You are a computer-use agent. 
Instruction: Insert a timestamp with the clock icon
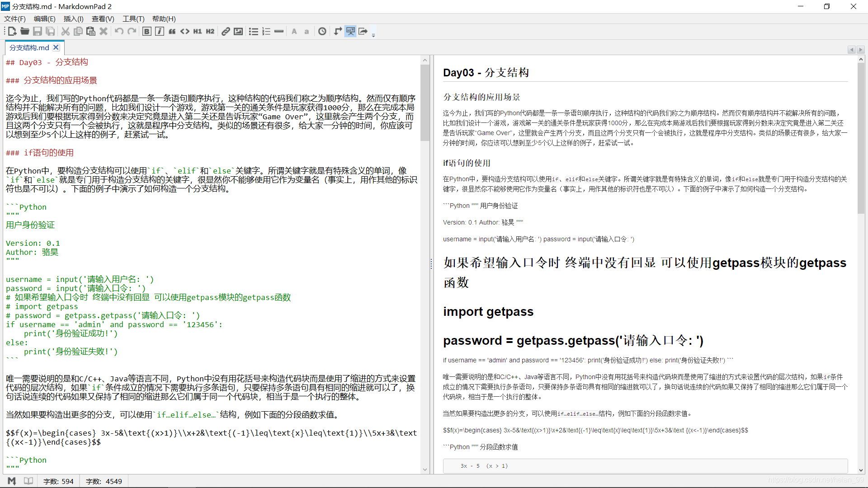[322, 31]
